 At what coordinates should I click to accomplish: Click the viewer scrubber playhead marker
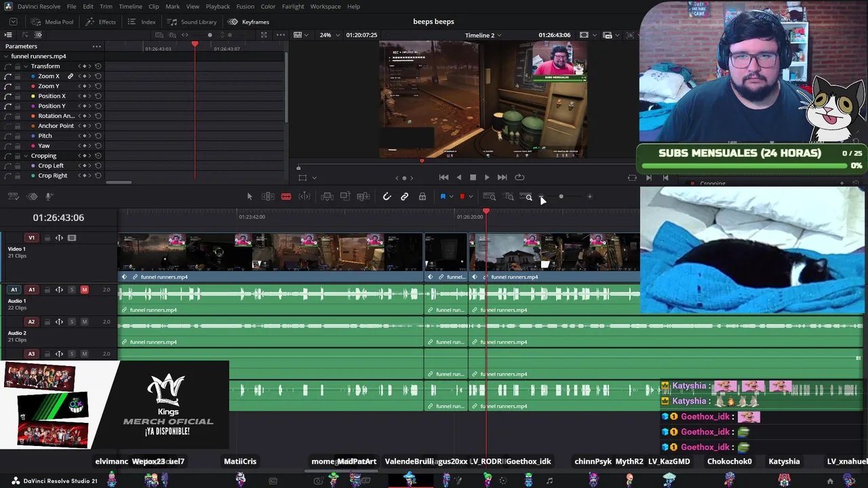(x=422, y=161)
